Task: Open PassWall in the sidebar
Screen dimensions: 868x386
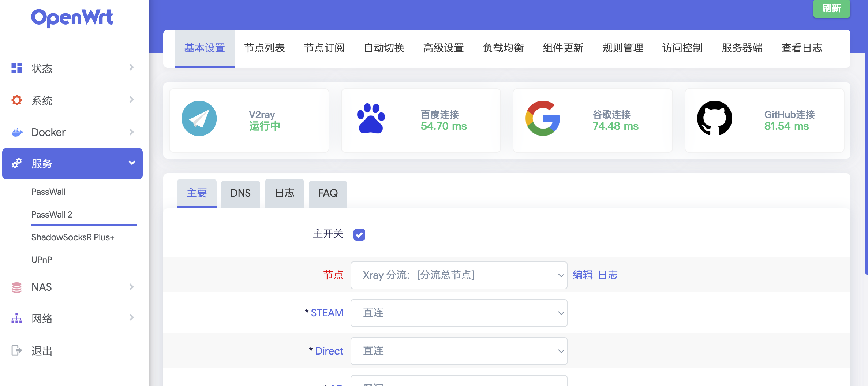Action: tap(48, 192)
